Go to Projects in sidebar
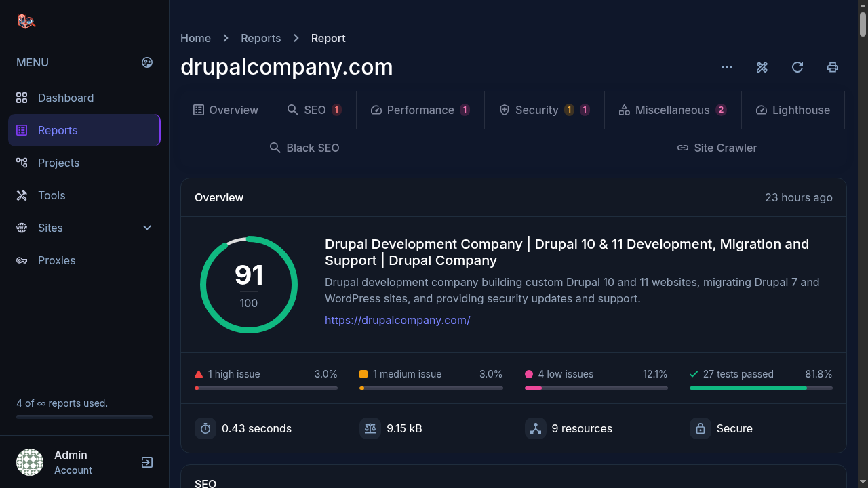Viewport: 868px width, 488px height. (x=84, y=163)
